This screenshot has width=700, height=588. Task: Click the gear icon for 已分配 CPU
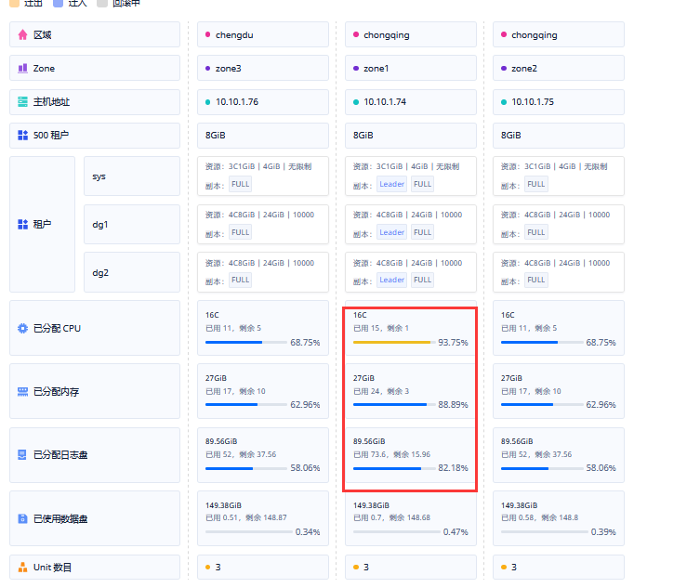pyautogui.click(x=22, y=329)
